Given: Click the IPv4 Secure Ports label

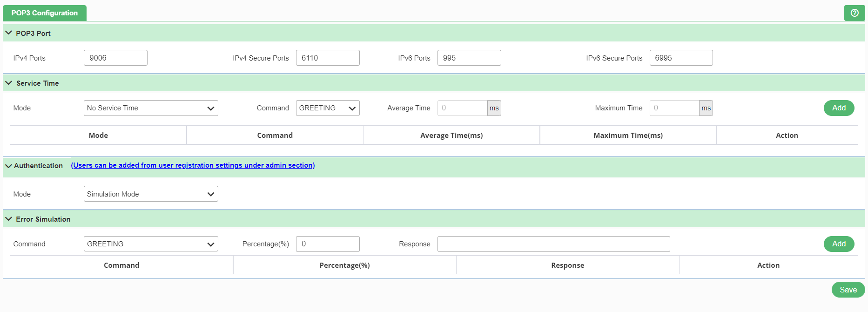Looking at the screenshot, I should pyautogui.click(x=261, y=58).
